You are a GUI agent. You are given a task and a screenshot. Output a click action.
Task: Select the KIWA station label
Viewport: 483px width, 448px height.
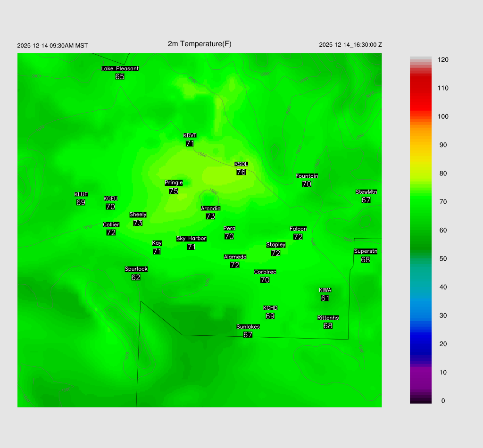[325, 290]
